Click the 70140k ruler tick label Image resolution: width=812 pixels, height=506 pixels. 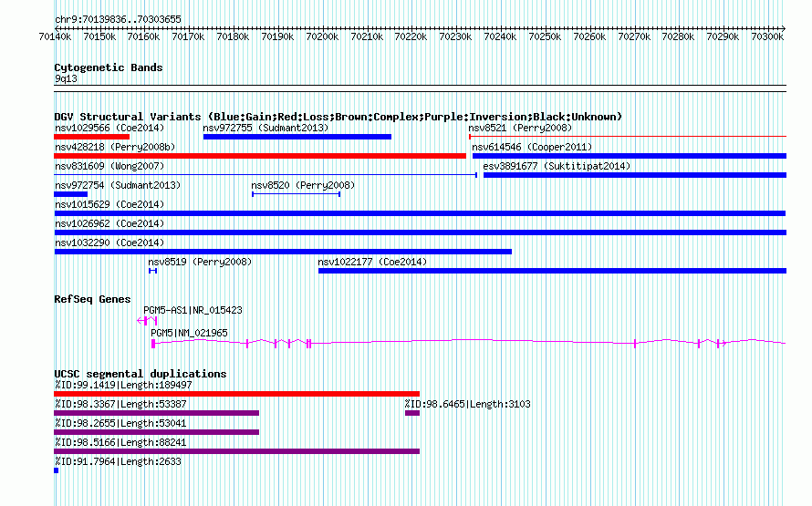coord(56,36)
